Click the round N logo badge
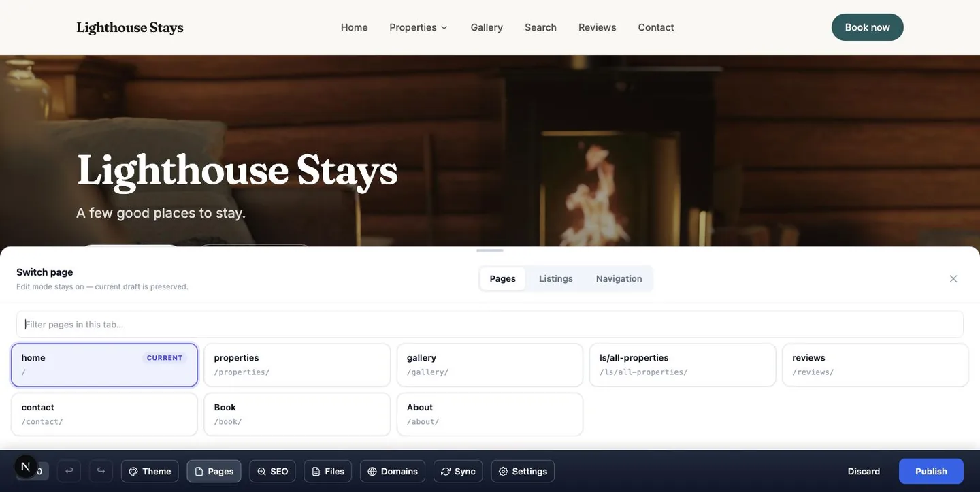Screen dimensions: 980x492 [x=26, y=466]
